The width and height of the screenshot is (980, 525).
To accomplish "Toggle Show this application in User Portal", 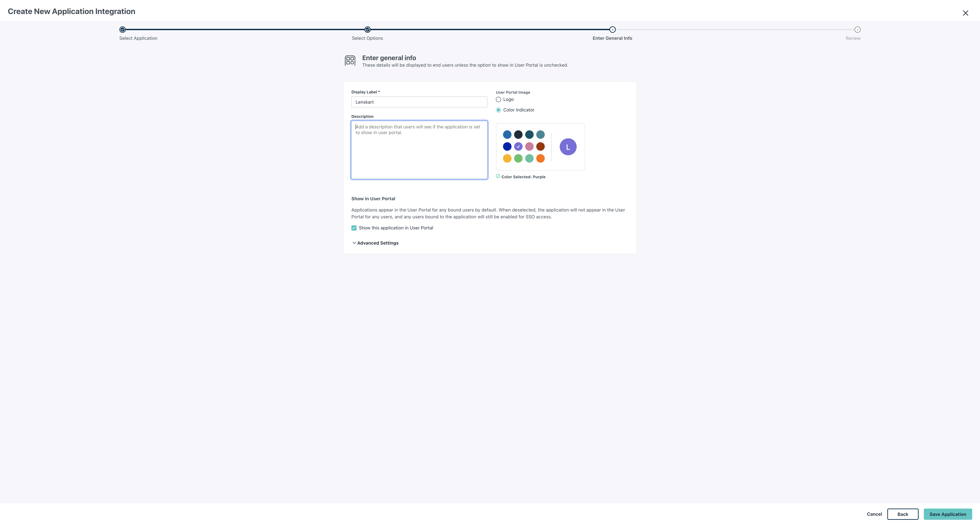I will coord(354,228).
